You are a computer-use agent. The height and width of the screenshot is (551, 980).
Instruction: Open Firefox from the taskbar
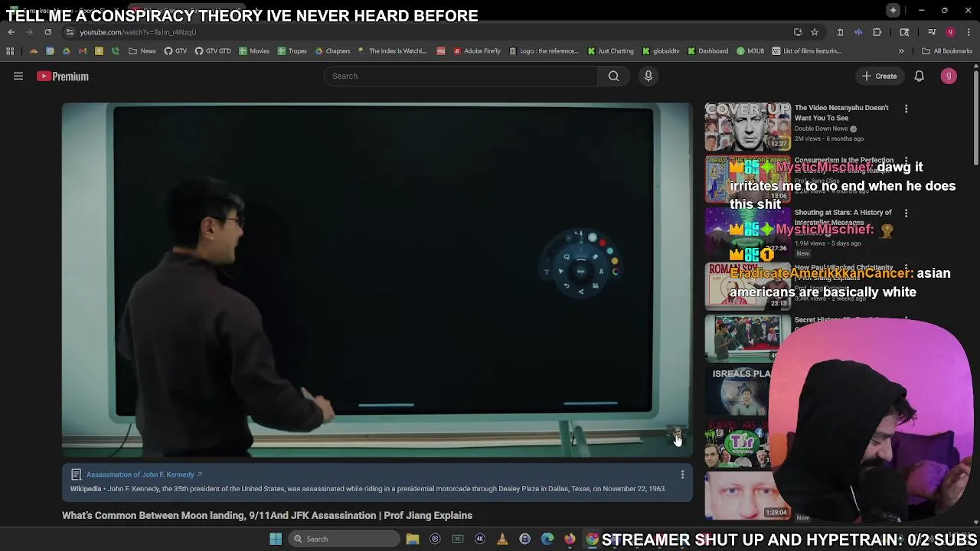point(570,539)
